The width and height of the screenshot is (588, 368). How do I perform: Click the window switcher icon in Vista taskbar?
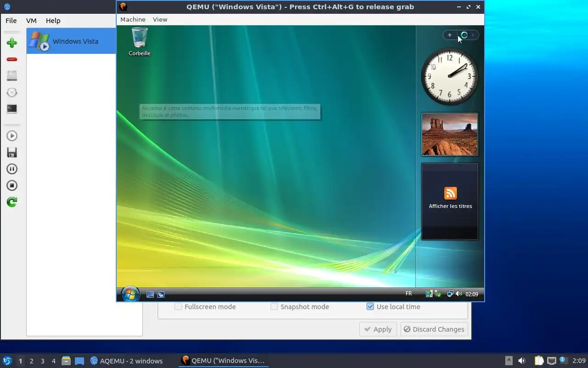[161, 294]
